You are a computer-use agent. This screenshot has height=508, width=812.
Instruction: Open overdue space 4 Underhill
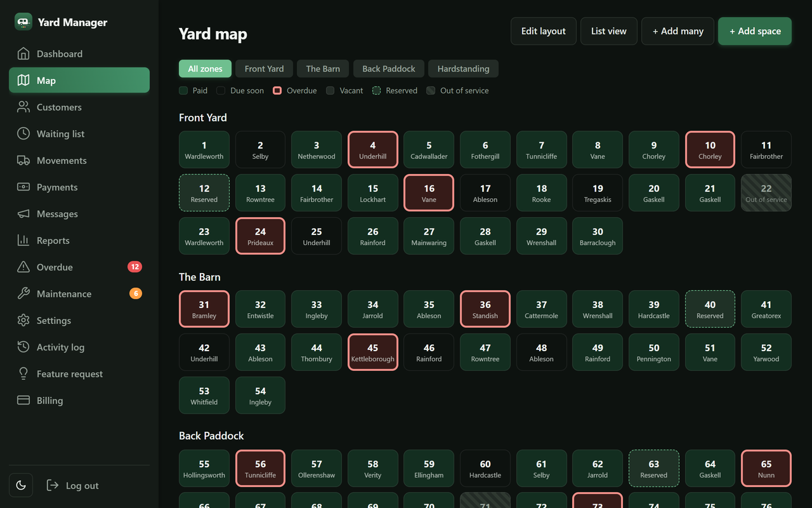[373, 150]
